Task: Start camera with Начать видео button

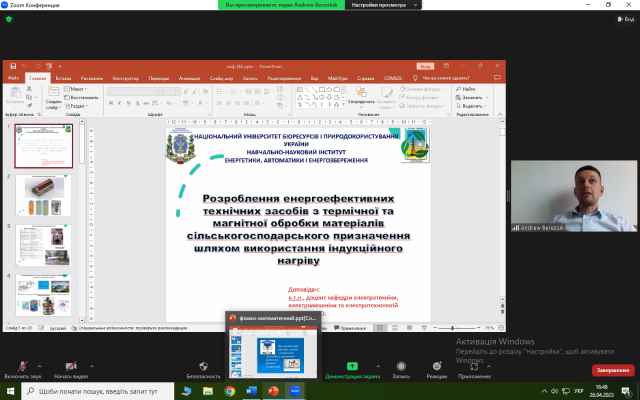Action: tap(71, 369)
